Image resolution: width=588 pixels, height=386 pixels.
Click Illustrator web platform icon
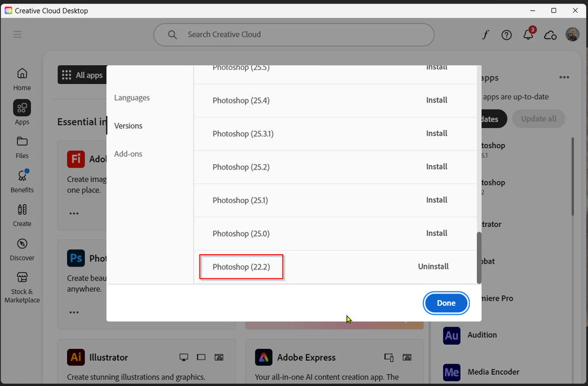pos(219,358)
